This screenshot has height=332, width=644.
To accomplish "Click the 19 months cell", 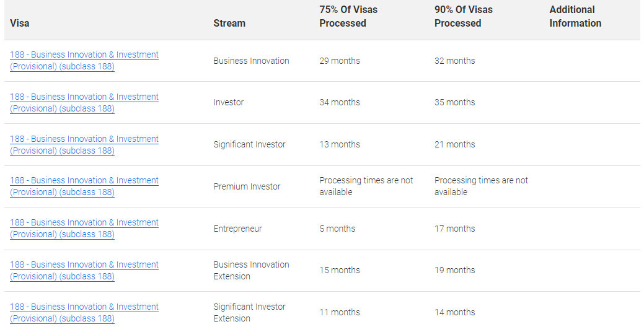I will pos(455,270).
